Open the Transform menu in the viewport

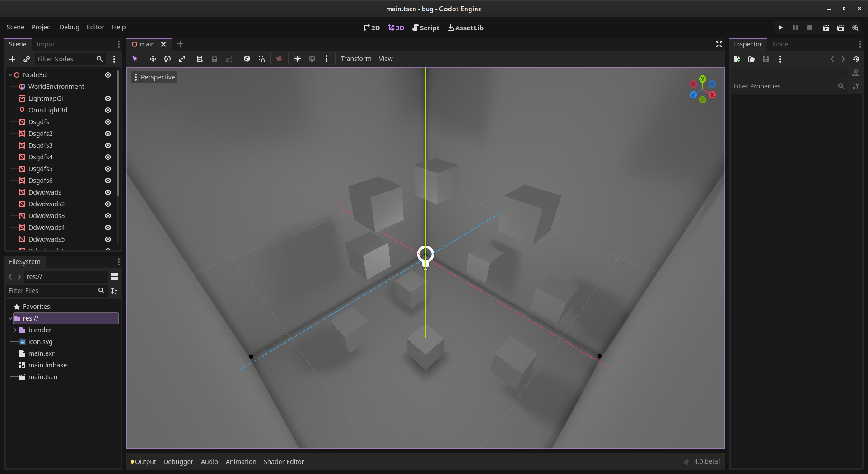[x=356, y=59]
